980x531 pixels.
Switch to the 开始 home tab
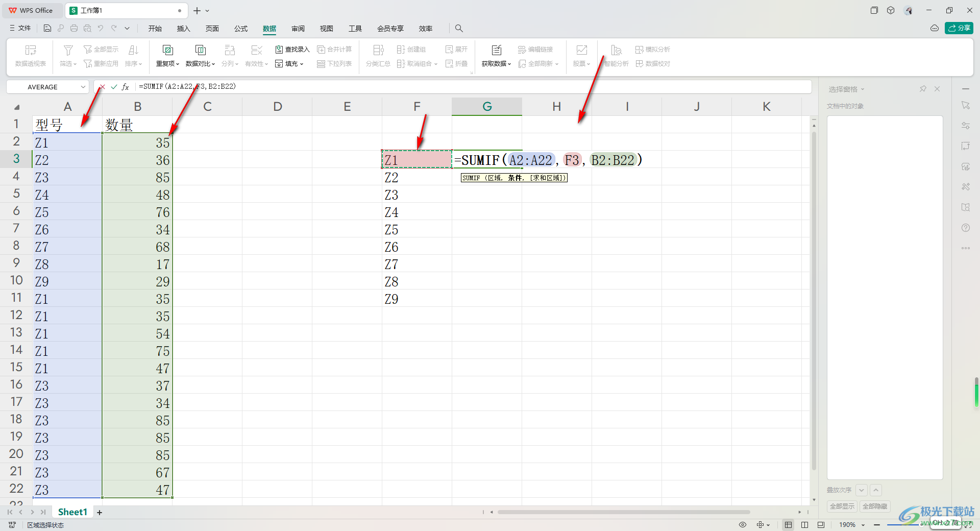coord(155,29)
